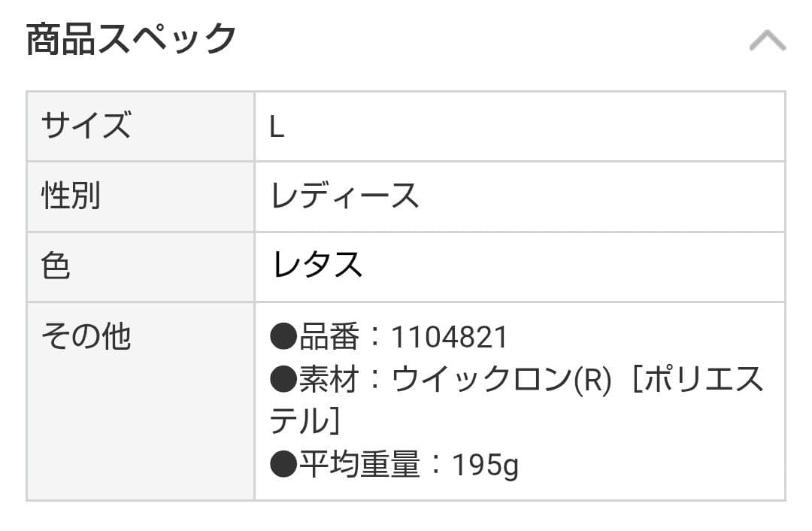Click the bullet before 平均重量
The image size is (812, 531).
pyautogui.click(x=283, y=463)
